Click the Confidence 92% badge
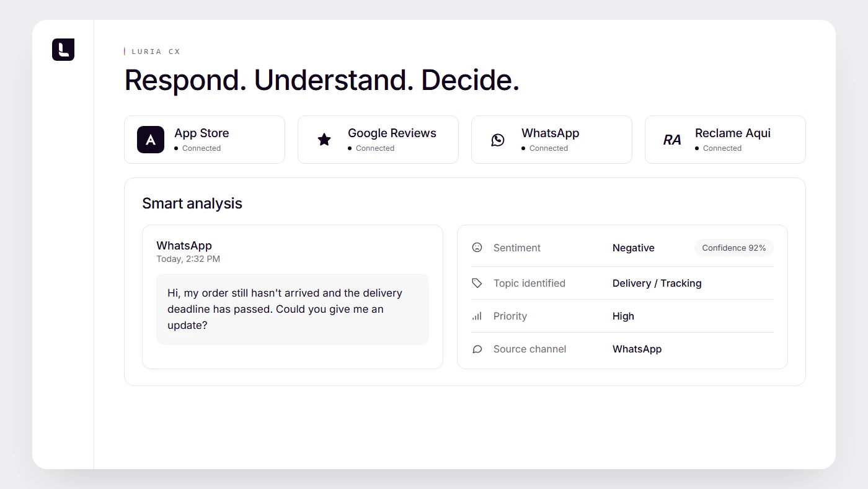Viewport: 868px width, 489px height. [734, 248]
